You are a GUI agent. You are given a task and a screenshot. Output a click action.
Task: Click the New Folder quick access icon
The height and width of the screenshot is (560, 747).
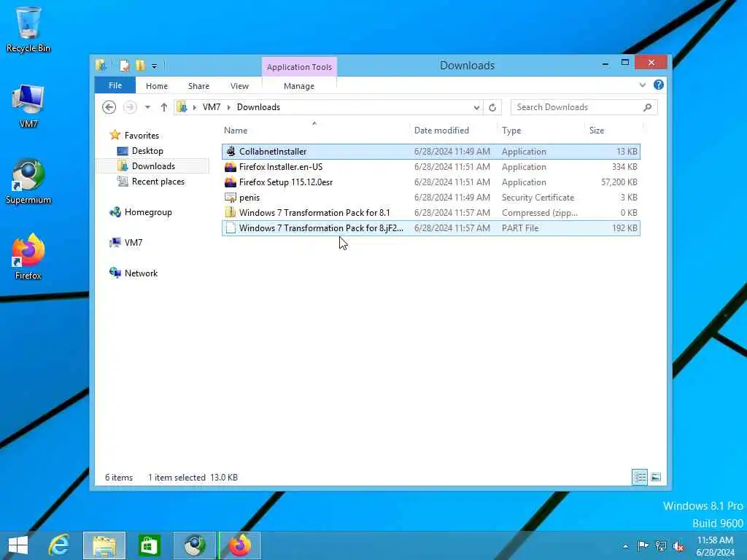point(140,65)
